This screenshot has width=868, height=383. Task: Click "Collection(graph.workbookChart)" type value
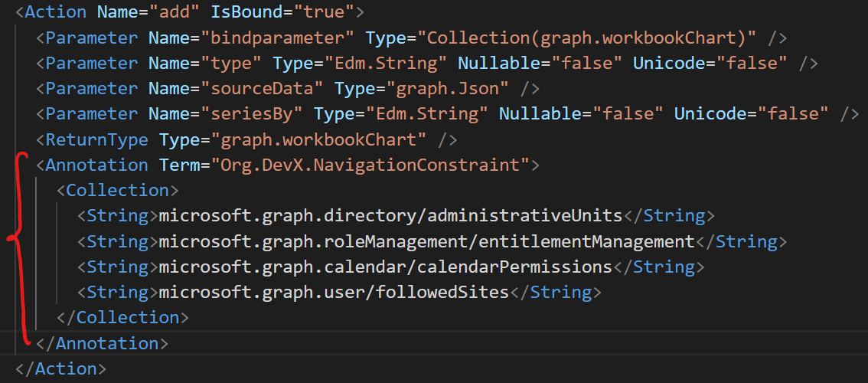coord(587,38)
